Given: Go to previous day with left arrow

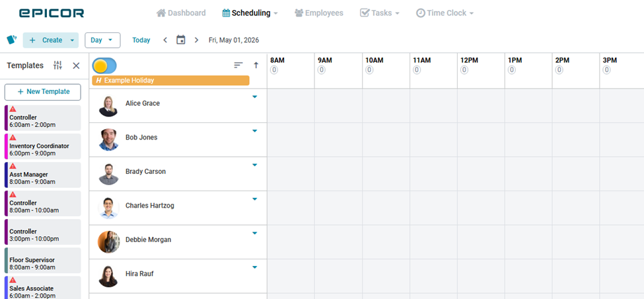Looking at the screenshot, I should point(165,40).
